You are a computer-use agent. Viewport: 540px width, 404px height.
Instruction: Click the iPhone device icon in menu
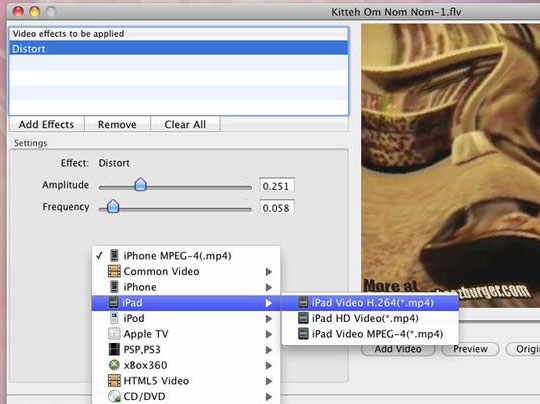[114, 287]
